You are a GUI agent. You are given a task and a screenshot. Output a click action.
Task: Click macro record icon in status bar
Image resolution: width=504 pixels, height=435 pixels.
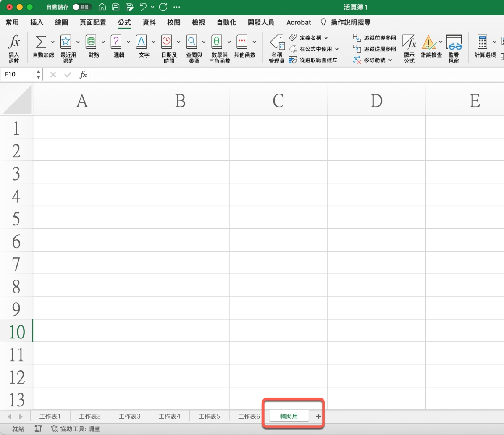pos(38,429)
